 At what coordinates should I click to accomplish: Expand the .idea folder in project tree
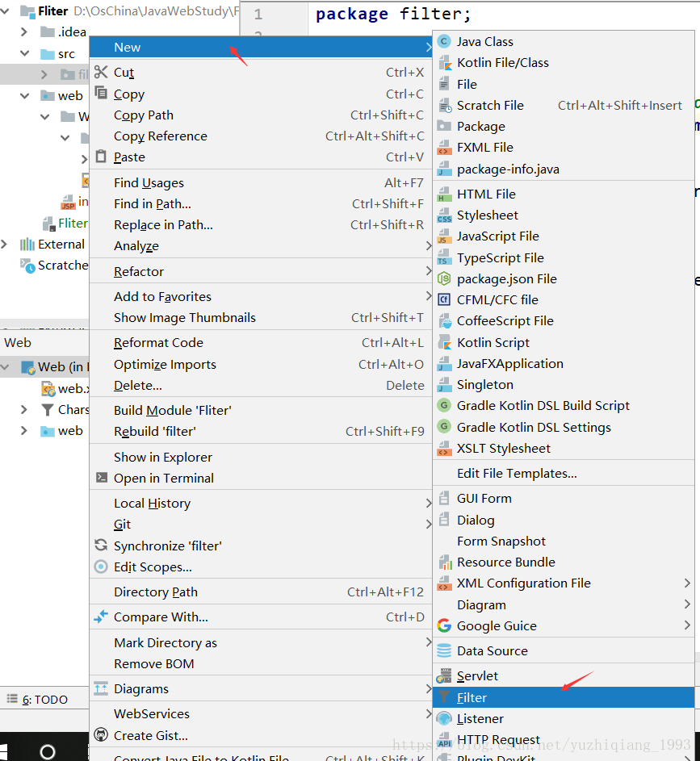click(x=27, y=32)
